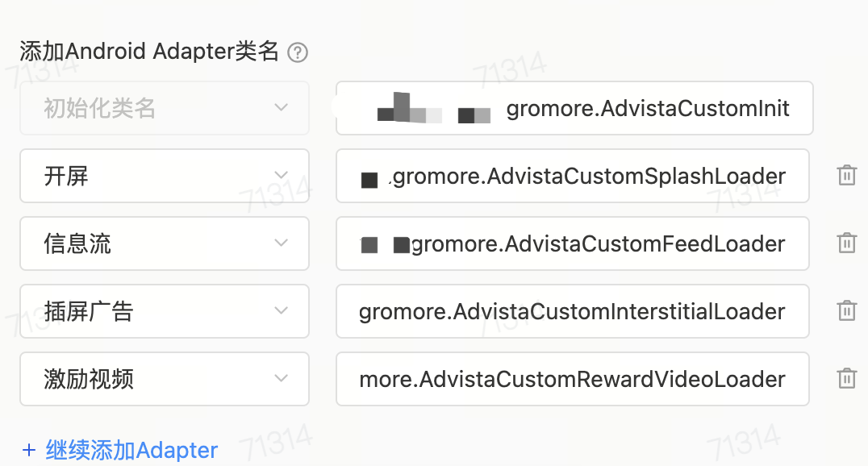Expand the 插屏广告 ad type dropdown
Viewport: 868px width, 466px height.
click(x=164, y=311)
